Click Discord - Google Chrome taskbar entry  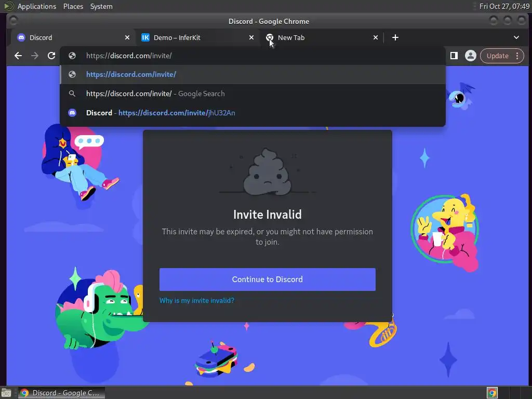point(61,393)
